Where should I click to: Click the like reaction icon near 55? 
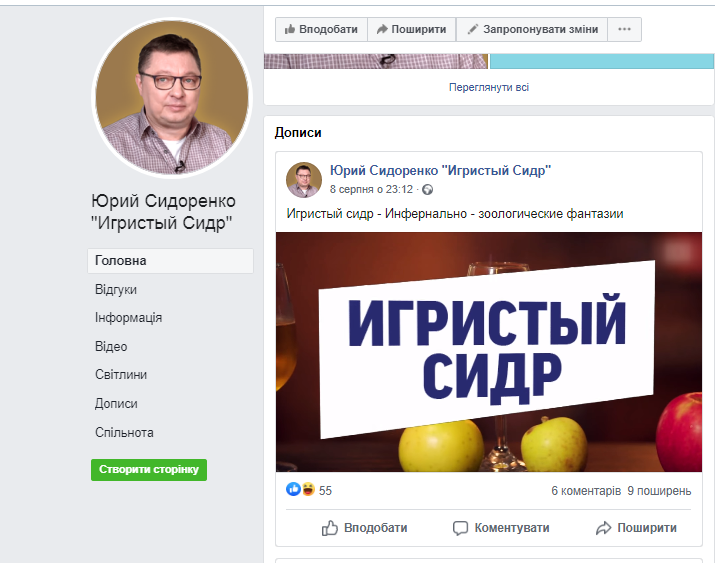click(293, 490)
